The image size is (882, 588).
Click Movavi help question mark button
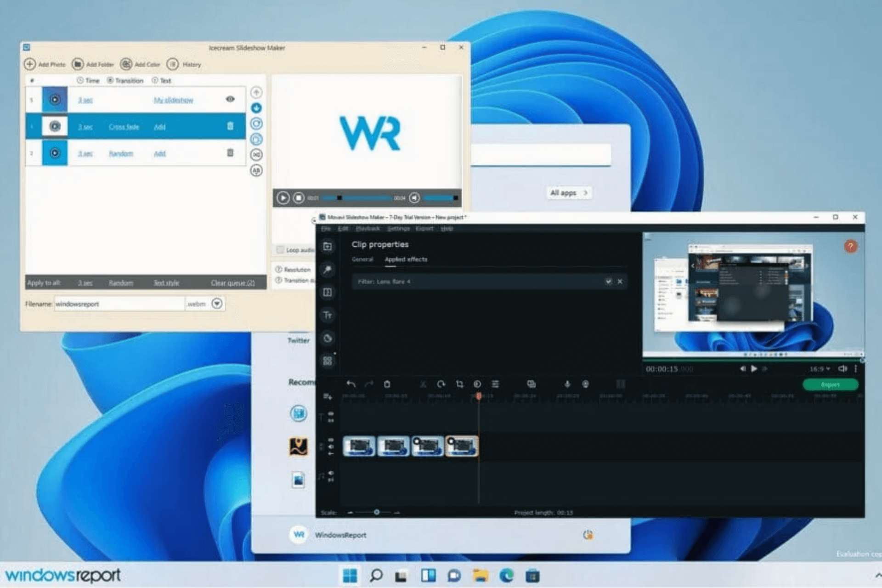[850, 246]
